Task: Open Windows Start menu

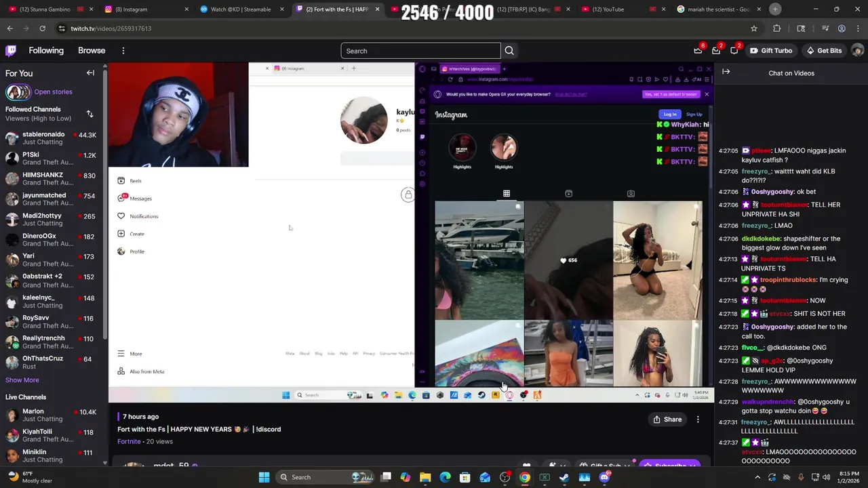Action: [x=264, y=477]
